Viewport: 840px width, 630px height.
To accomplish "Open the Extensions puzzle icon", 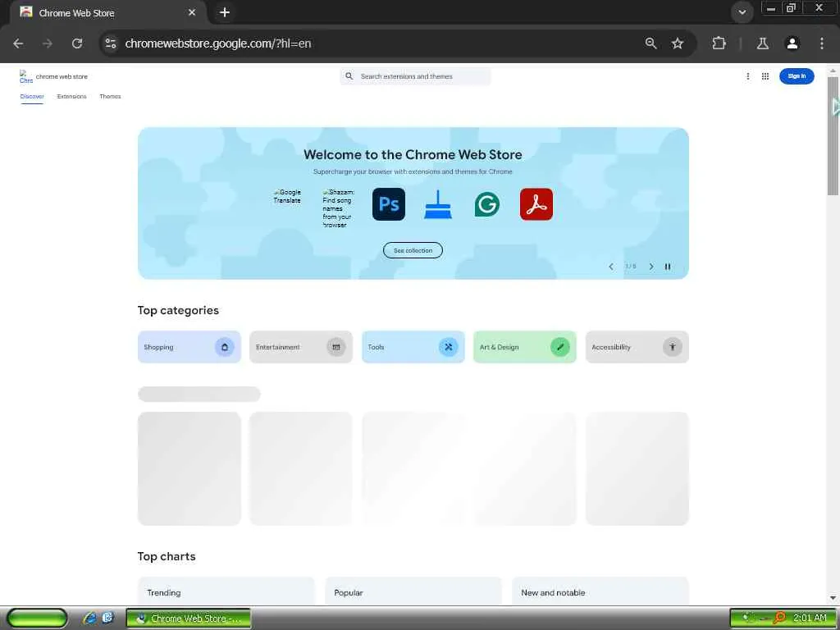I will point(719,43).
